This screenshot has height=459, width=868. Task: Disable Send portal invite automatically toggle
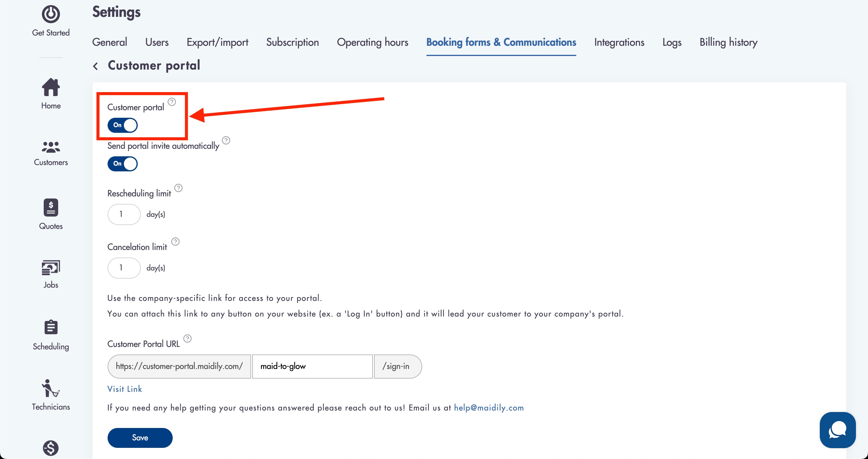click(x=123, y=164)
